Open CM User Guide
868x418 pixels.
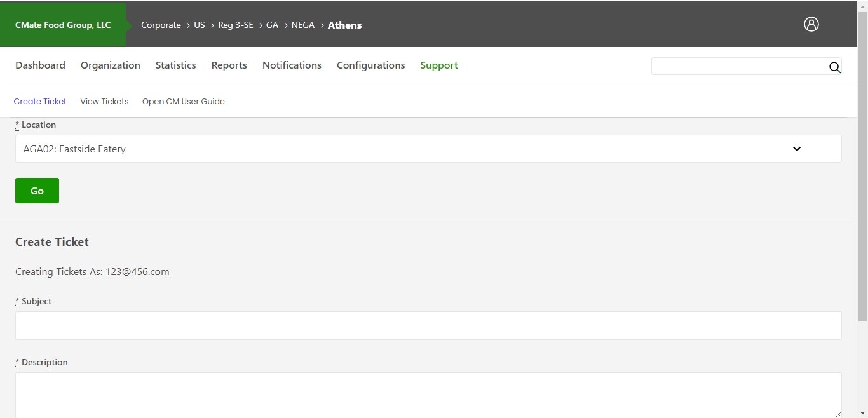click(184, 101)
